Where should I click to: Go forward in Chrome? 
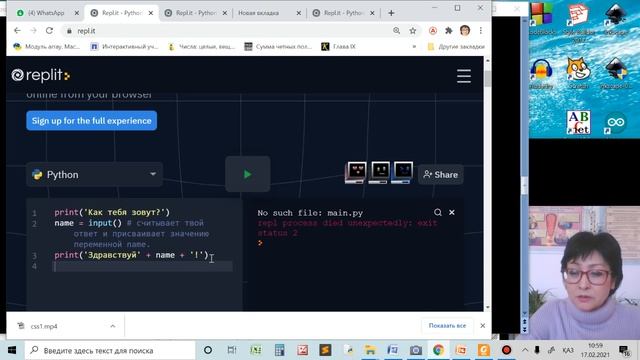[x=33, y=31]
